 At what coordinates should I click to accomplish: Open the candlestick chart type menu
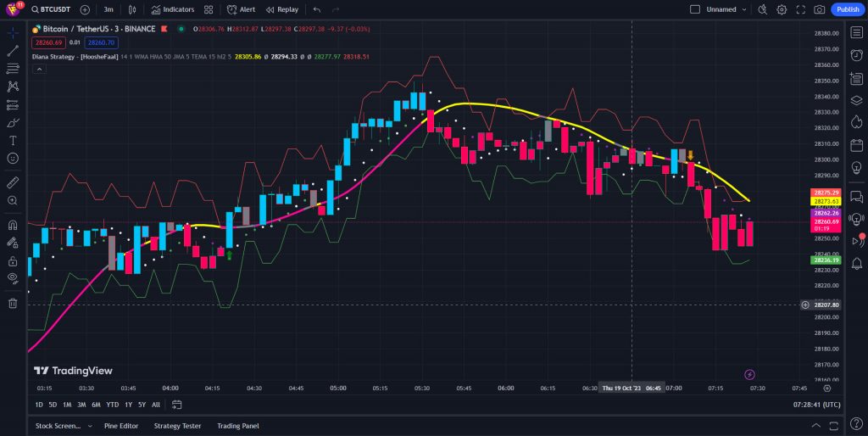pyautogui.click(x=131, y=9)
